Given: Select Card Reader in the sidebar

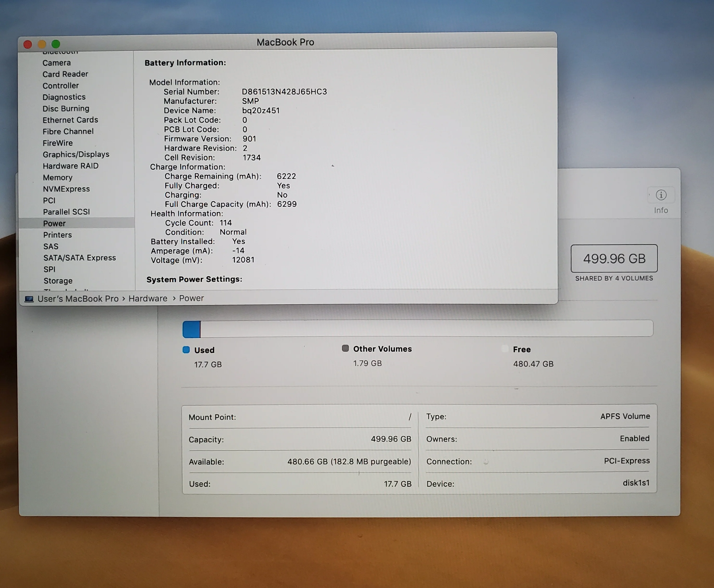Looking at the screenshot, I should tap(65, 74).
